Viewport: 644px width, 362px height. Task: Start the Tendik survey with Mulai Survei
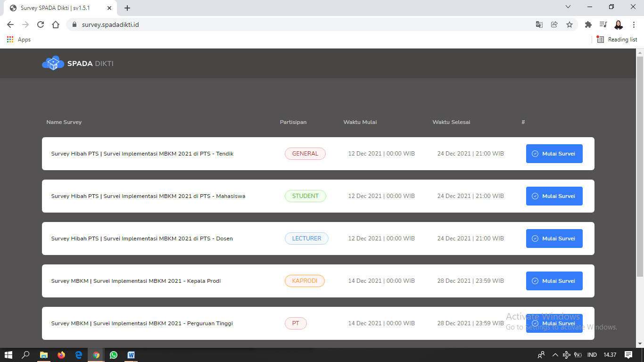coord(554,154)
